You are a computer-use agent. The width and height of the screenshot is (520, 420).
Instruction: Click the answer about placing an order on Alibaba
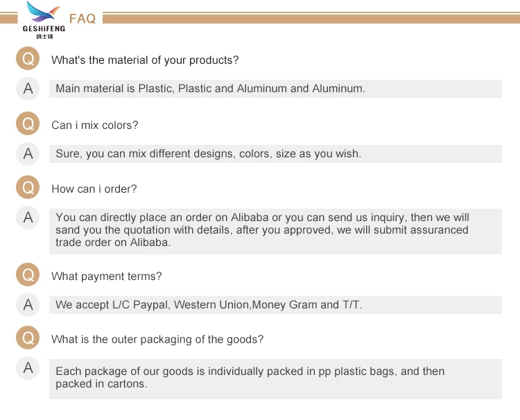pos(262,230)
